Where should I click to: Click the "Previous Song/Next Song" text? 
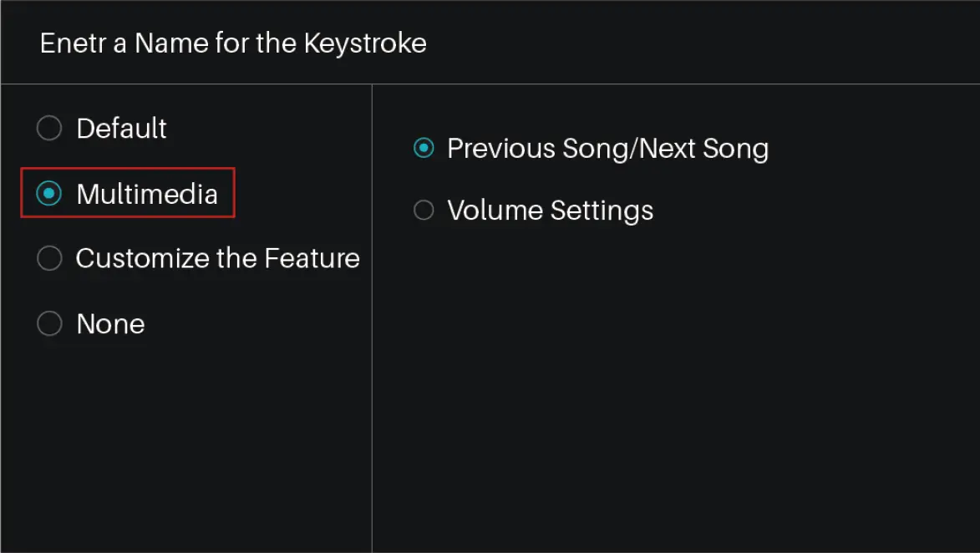(x=607, y=149)
